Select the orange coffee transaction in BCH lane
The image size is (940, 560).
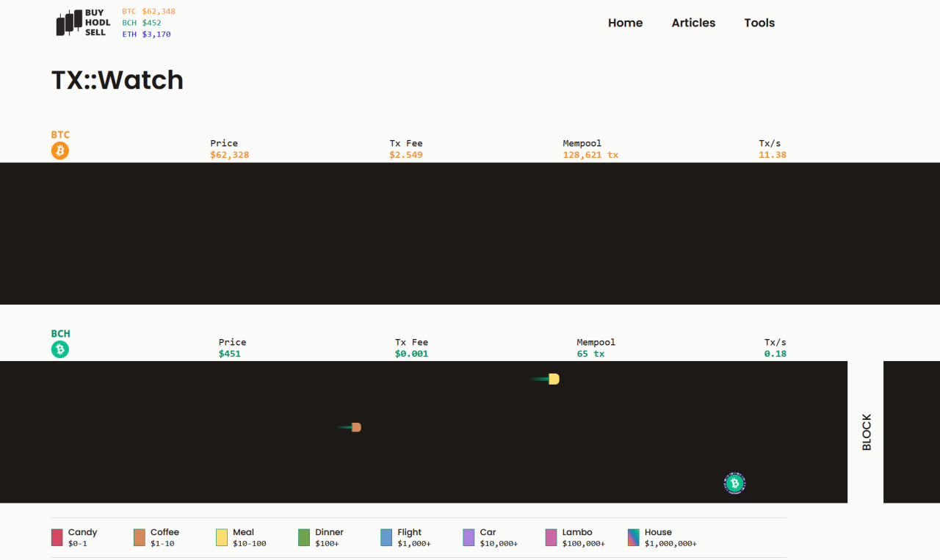(x=356, y=427)
